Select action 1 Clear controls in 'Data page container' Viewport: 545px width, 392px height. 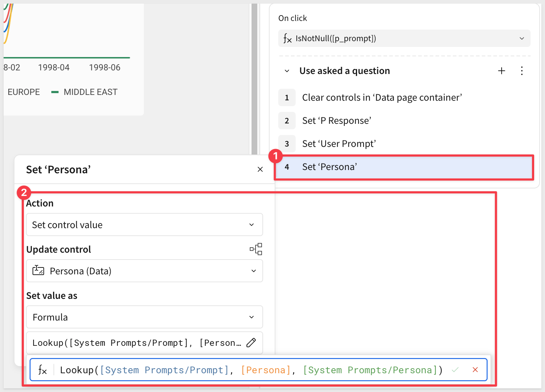tap(382, 97)
